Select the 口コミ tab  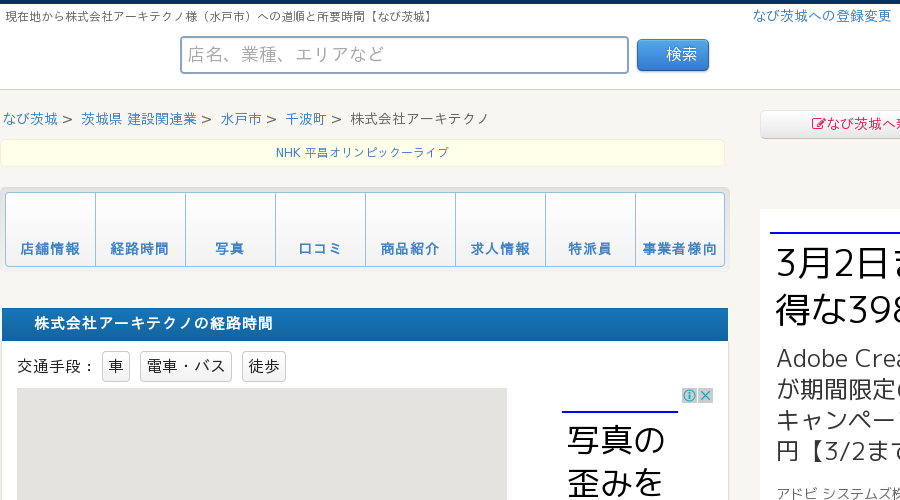tap(321, 230)
